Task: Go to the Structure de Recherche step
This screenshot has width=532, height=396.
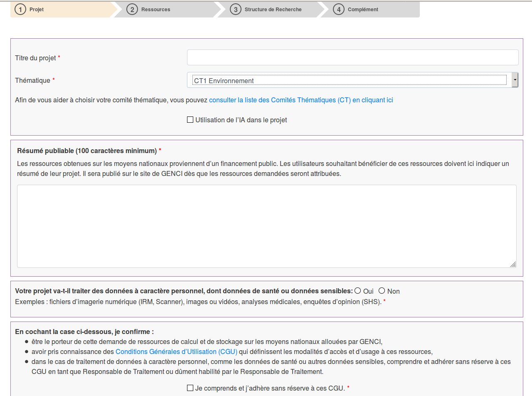Action: pos(272,9)
